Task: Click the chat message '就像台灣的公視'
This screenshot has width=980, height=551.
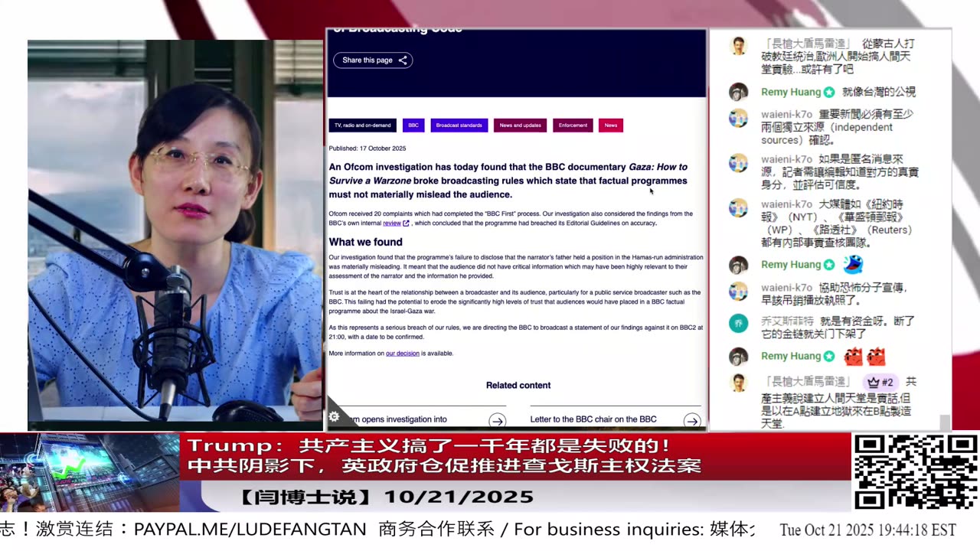Action: click(879, 92)
